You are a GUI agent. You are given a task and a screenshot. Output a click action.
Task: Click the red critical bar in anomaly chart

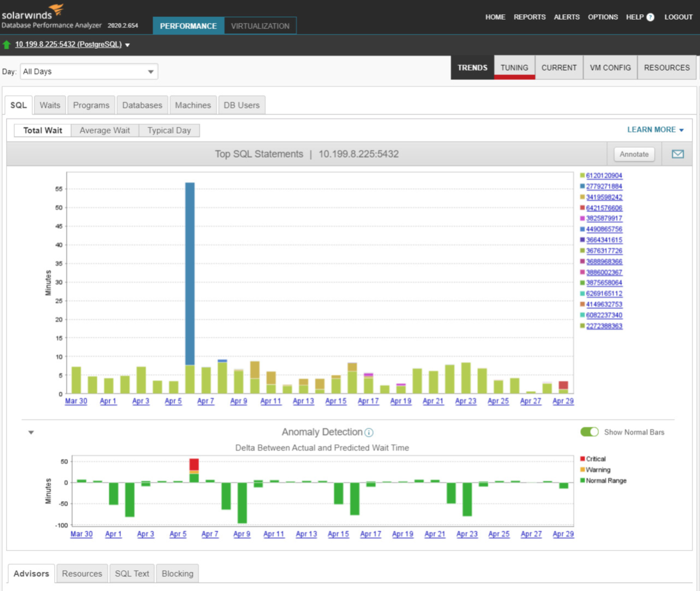point(194,464)
